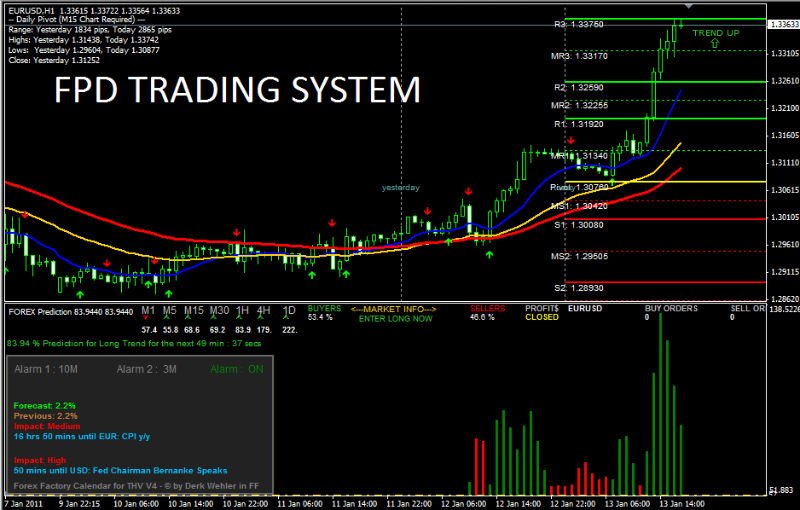The image size is (800, 510).
Task: Click the red down arrow beneath the yesterday label
Action: (x=428, y=211)
